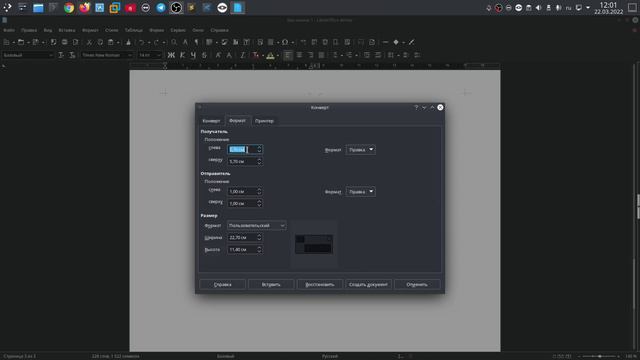Click the Strikethrough formatting icon
Screen dimensions: 640x360
(x=204, y=55)
